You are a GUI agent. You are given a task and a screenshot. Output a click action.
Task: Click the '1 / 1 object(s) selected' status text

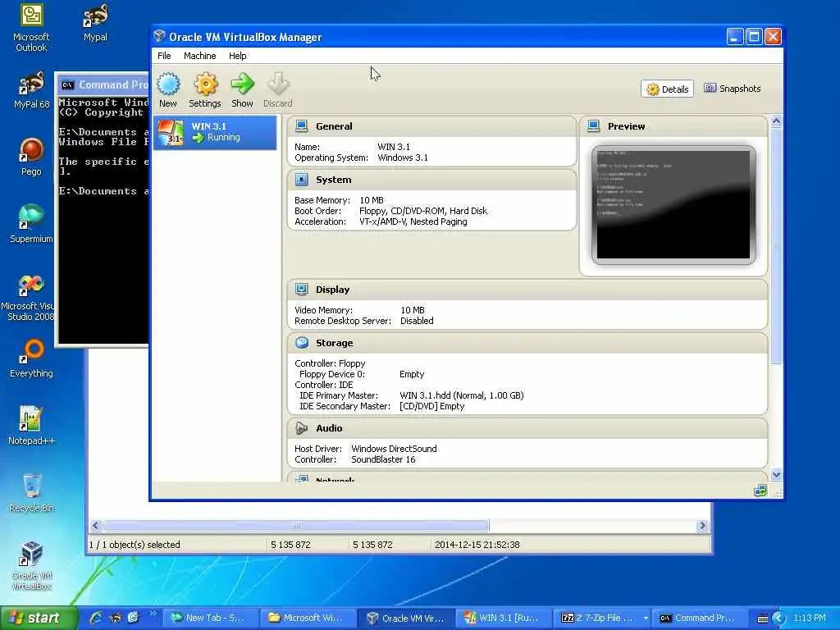135,545
